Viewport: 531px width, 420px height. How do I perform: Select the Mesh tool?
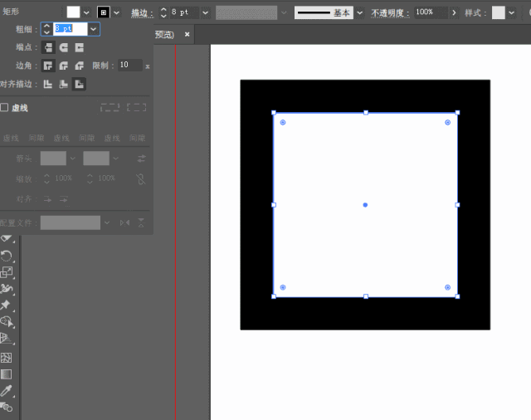(6, 358)
